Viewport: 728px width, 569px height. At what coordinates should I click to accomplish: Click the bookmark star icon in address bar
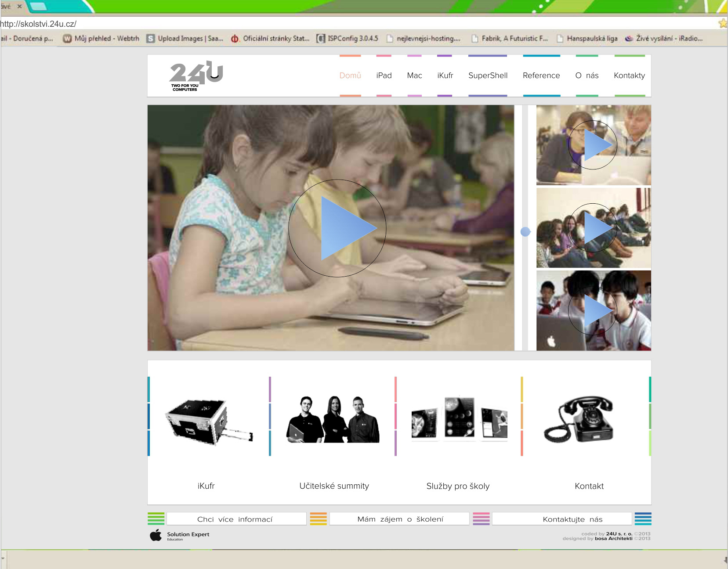click(723, 23)
